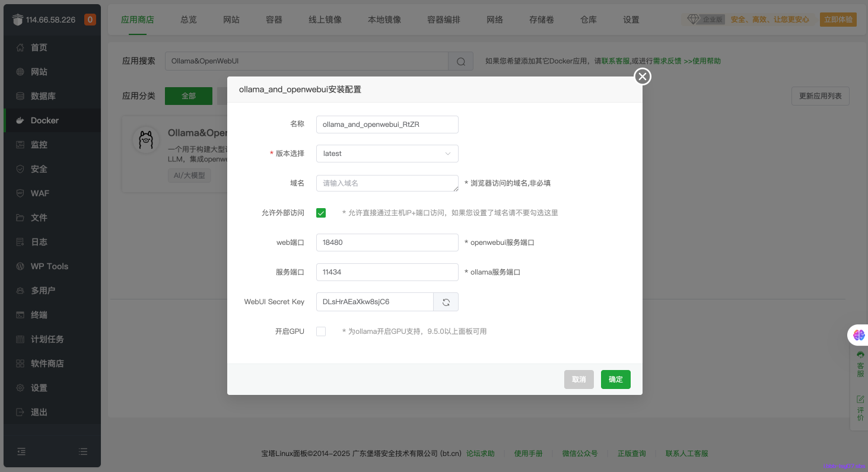Image resolution: width=868 pixels, height=472 pixels.
Task: Open the 日志 log icon in sidebar
Action: (x=20, y=242)
